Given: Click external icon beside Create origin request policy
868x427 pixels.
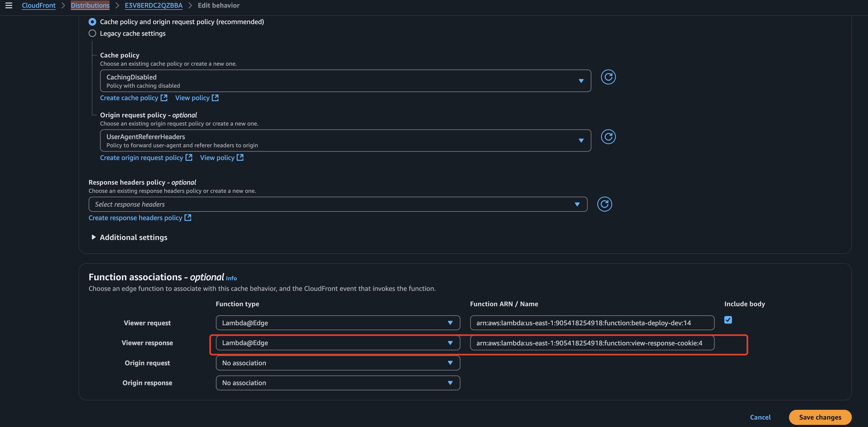Looking at the screenshot, I should (x=189, y=157).
